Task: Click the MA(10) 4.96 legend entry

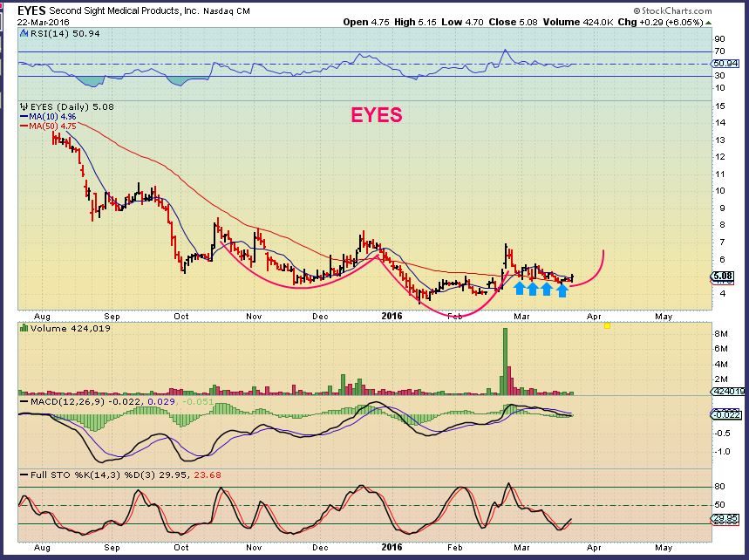Action: coord(48,117)
